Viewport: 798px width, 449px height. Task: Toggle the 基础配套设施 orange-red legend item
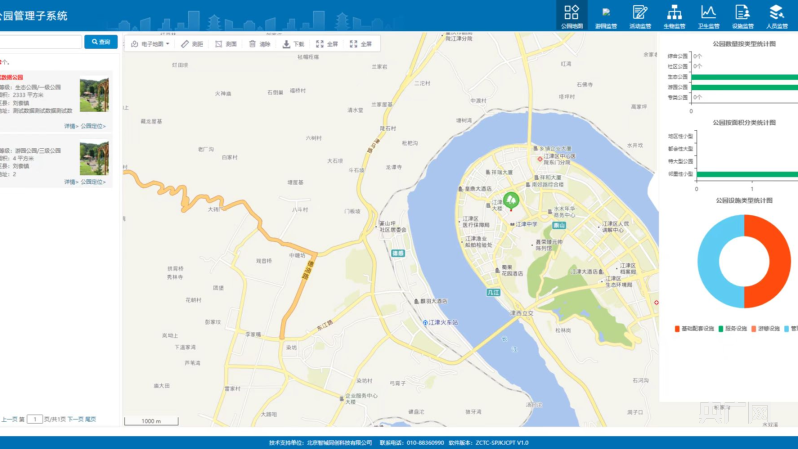click(x=694, y=329)
